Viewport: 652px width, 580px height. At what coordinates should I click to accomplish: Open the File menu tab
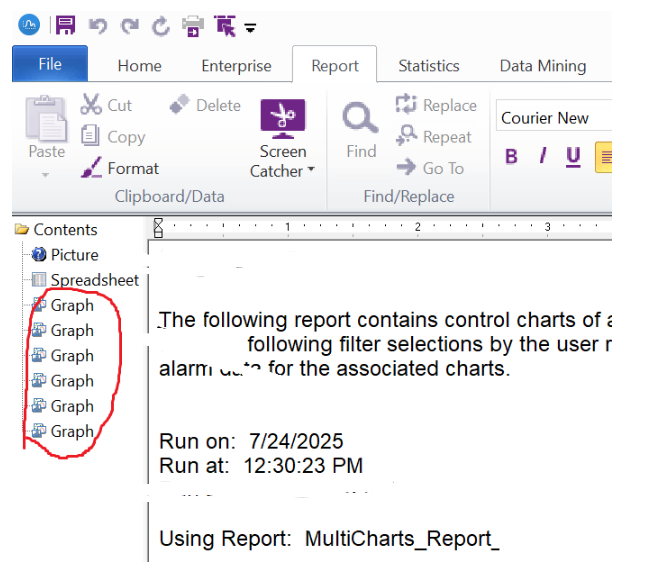tap(49, 65)
